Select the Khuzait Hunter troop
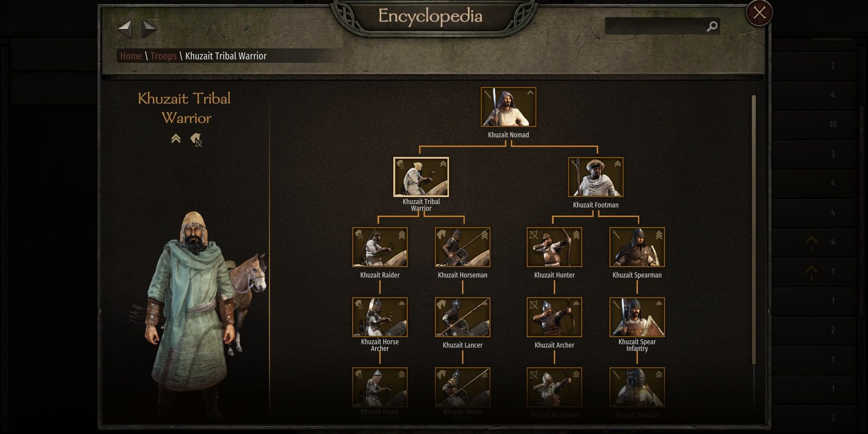Viewport: 868px width, 434px height. point(554,247)
